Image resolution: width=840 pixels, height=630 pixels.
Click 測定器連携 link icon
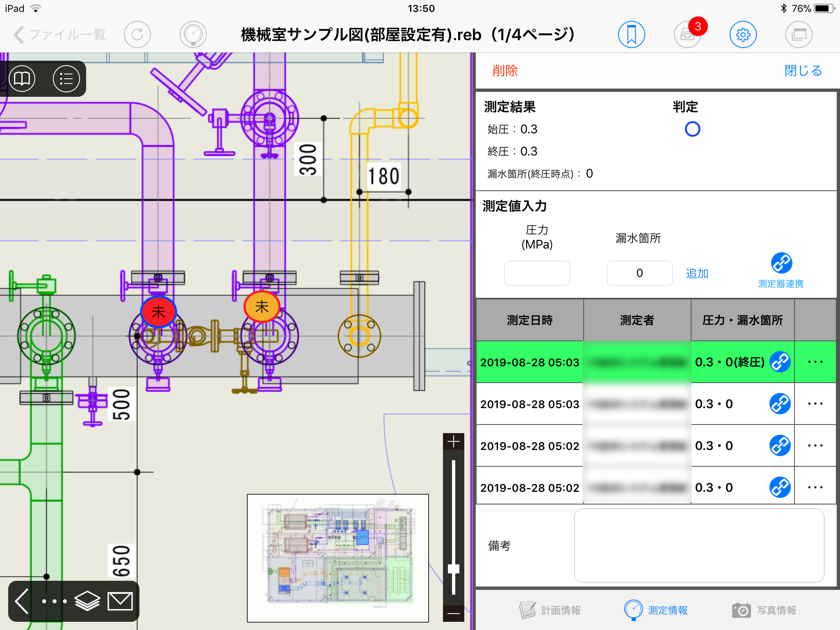coord(781,263)
